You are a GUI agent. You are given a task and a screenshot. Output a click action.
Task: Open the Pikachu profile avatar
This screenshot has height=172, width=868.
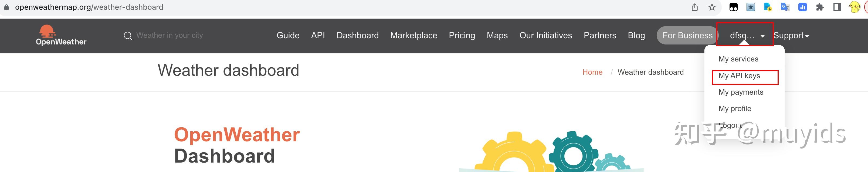pos(855,7)
